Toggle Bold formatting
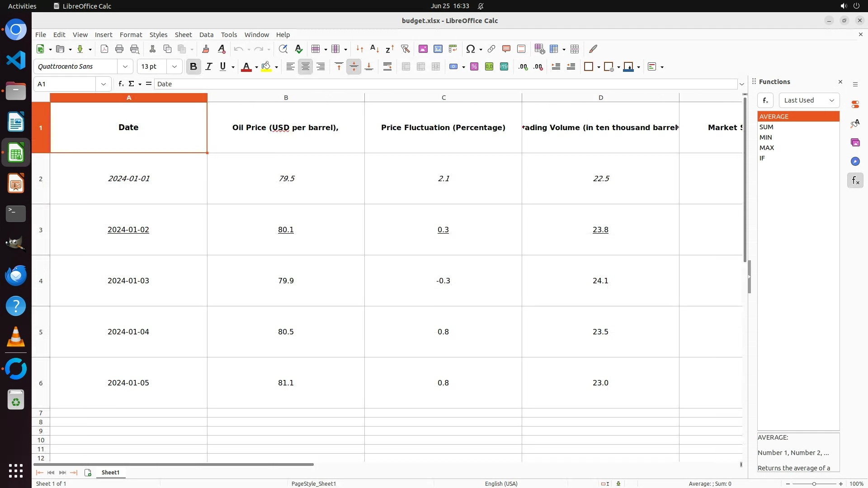 coord(193,66)
